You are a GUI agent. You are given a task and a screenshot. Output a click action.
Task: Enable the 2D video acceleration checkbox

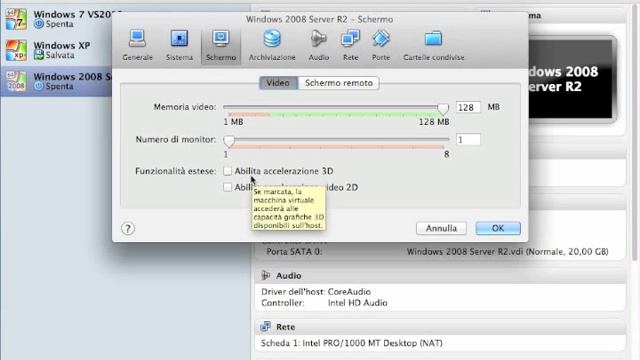click(x=227, y=187)
